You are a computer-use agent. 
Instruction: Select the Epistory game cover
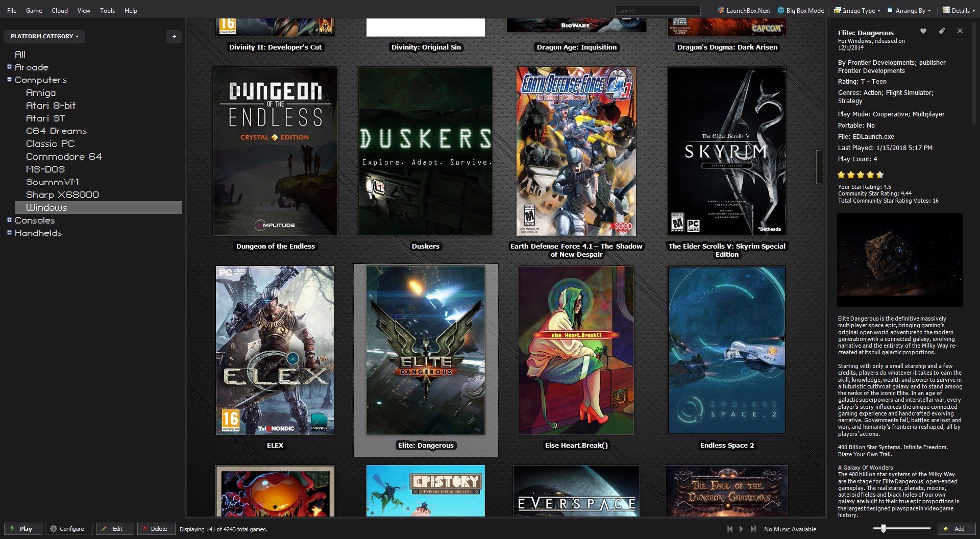[x=426, y=491]
